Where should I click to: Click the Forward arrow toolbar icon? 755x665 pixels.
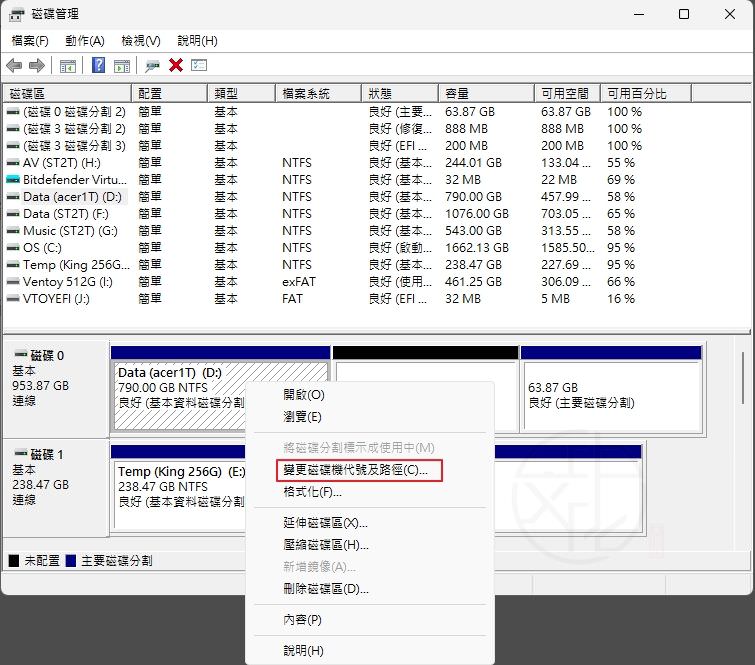pos(37,65)
